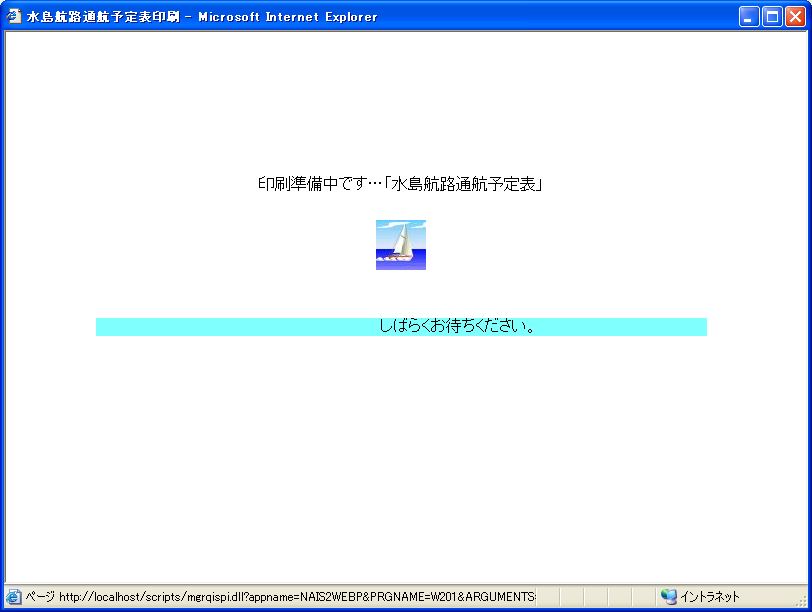Click the intranet zone globe icon

669,597
